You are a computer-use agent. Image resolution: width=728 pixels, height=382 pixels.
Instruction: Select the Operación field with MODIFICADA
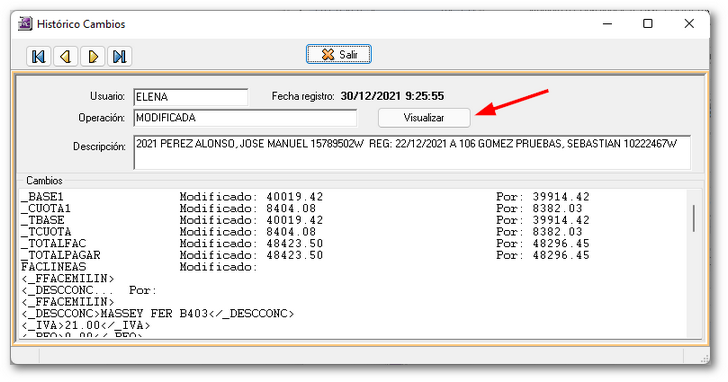(245, 118)
